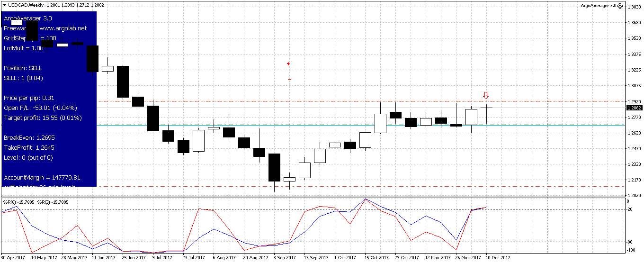This screenshot has height=263, width=644.
Task: Select 'Open P/L: -53.01 (-0.04%)' text
Action: click(x=40, y=108)
